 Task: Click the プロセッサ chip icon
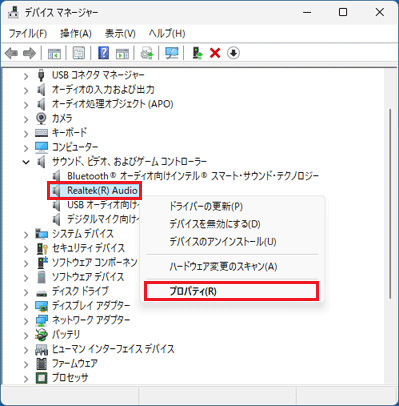(41, 378)
